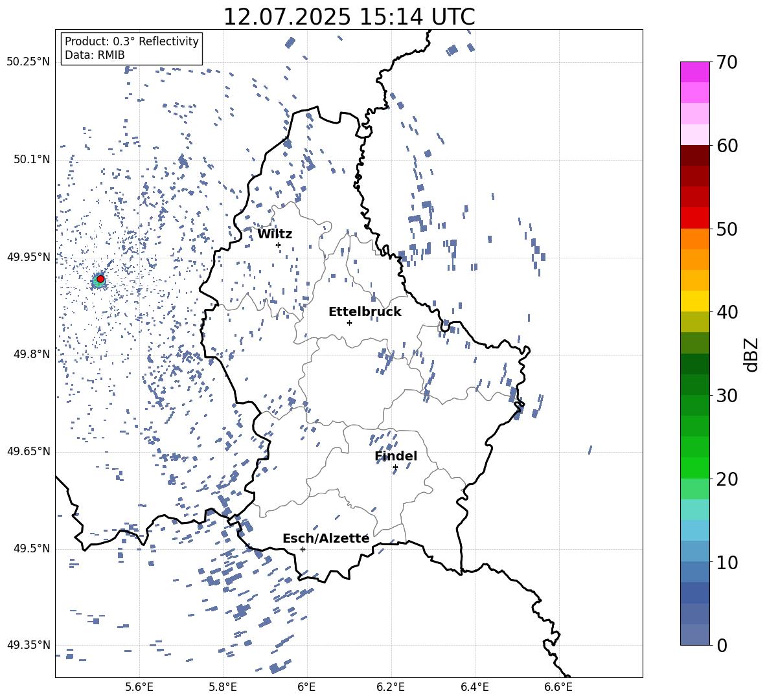Click the 50.25°N latitude label
Image resolution: width=767 pixels, height=700 pixels.
(x=29, y=62)
